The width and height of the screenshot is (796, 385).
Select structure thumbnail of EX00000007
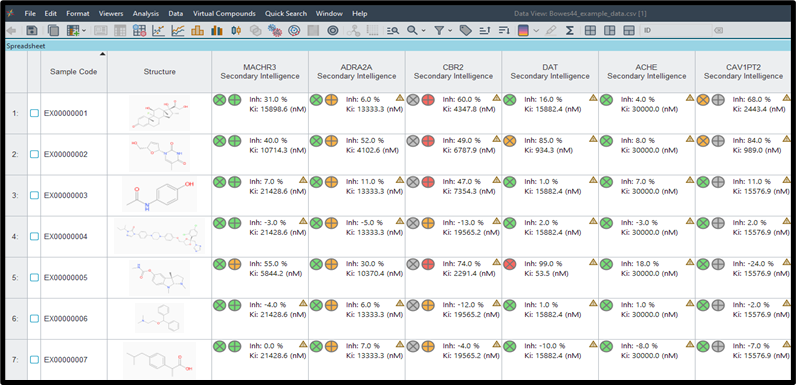pos(159,360)
